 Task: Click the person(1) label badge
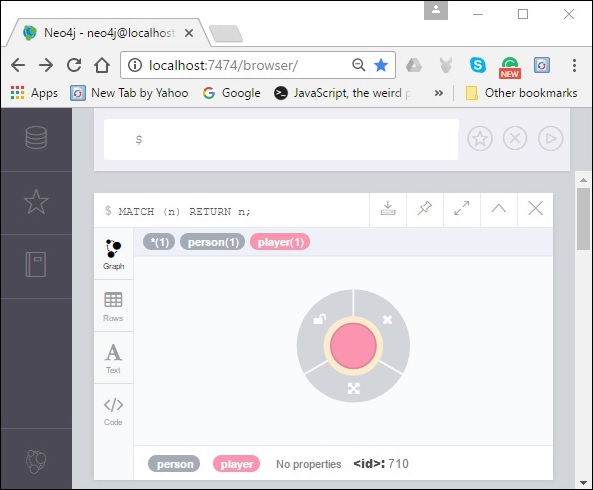click(213, 242)
